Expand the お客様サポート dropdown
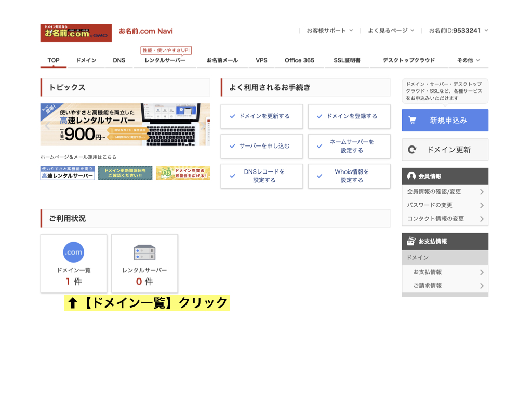Image resolution: width=532 pixels, height=399 pixels. (x=330, y=31)
